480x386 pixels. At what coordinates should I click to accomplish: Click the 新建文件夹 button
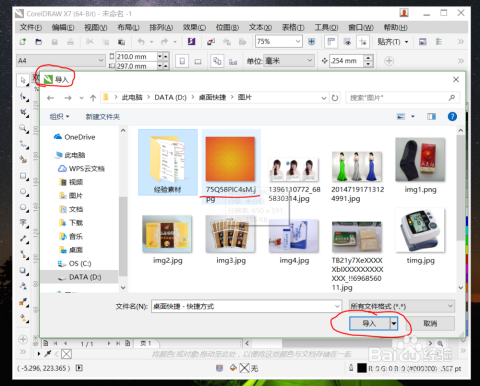[x=103, y=116]
